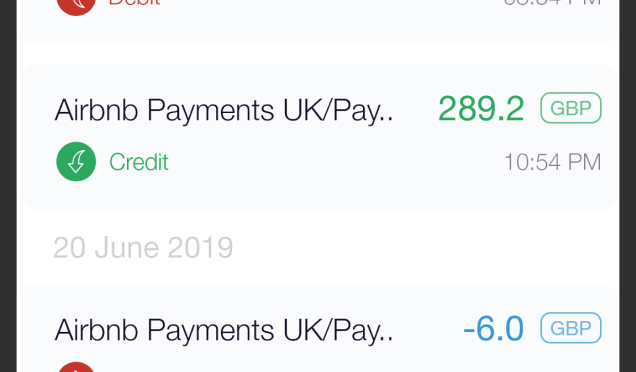The image size is (636, 372).
Task: Tap the green 289.2 amount
Action: coord(481,109)
